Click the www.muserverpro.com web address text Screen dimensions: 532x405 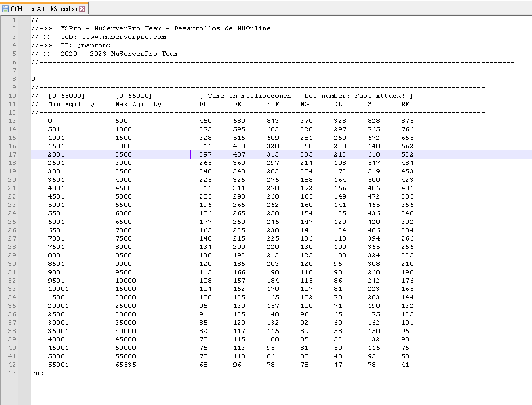124,37
